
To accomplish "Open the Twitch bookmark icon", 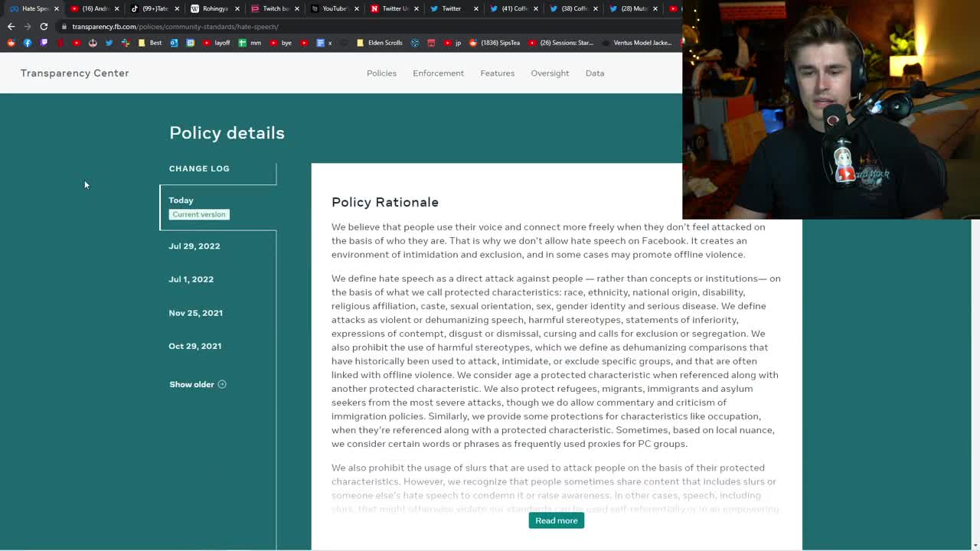I will click(x=44, y=43).
